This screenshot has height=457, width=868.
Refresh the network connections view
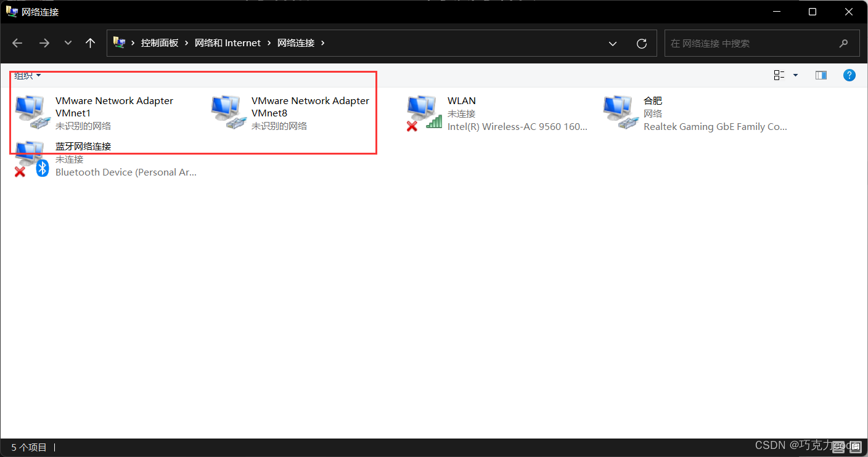[642, 43]
